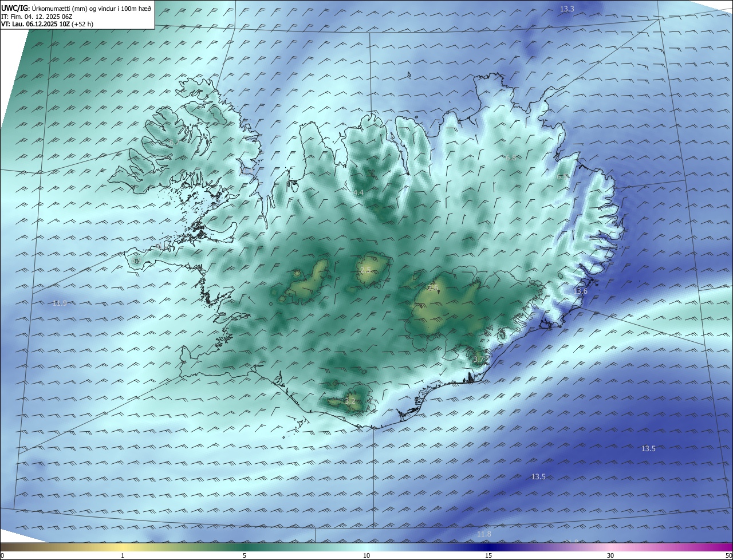Click the 6.8 value label in northeast Iceland

(x=511, y=157)
